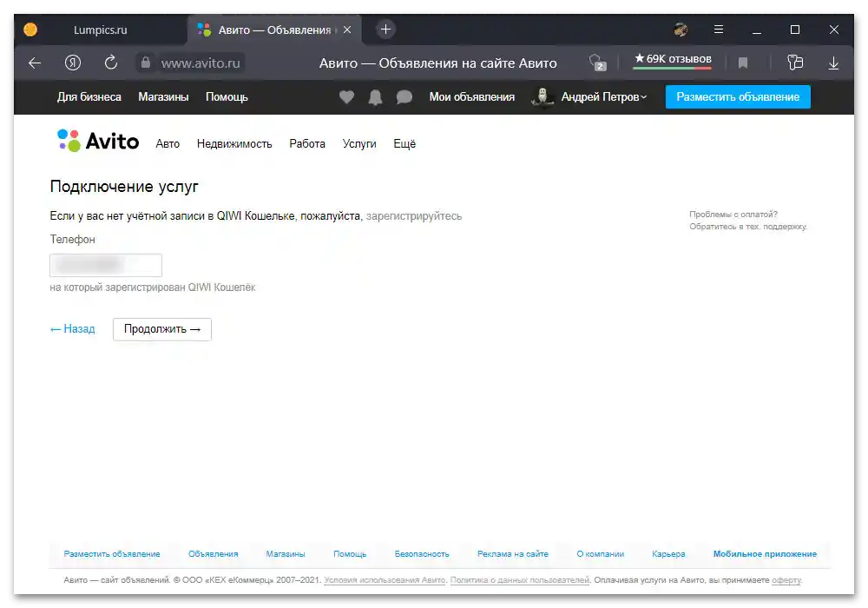Open favorites via the heart icon

click(346, 97)
